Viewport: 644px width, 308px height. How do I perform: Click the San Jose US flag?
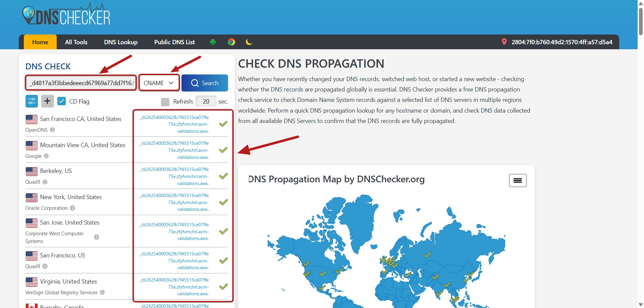pos(32,223)
